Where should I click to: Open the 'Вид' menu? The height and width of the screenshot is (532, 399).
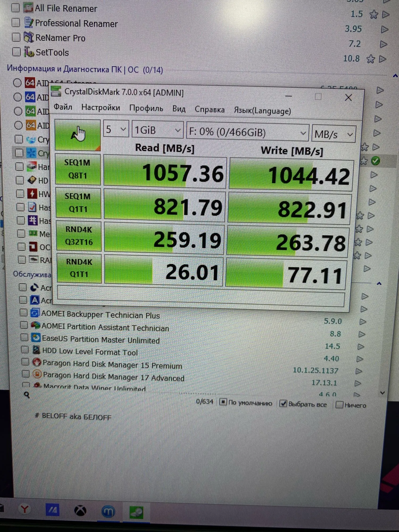click(179, 109)
